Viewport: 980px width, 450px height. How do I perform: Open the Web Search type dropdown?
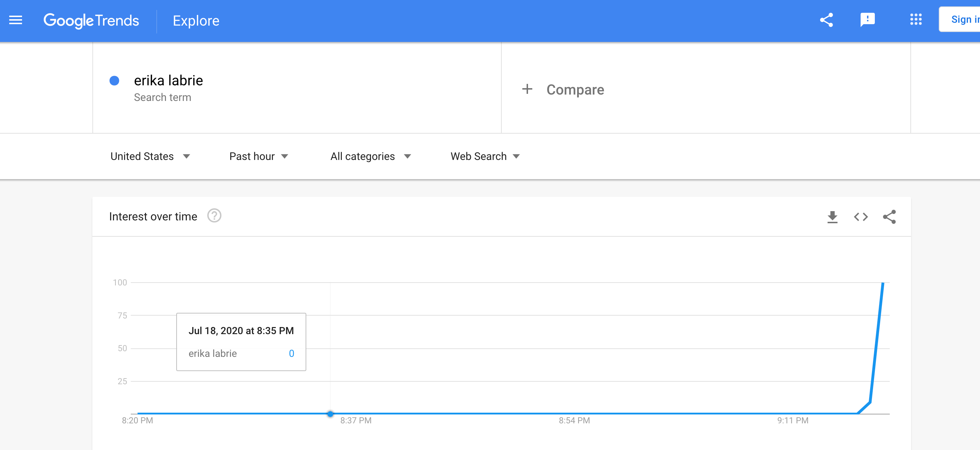click(485, 156)
